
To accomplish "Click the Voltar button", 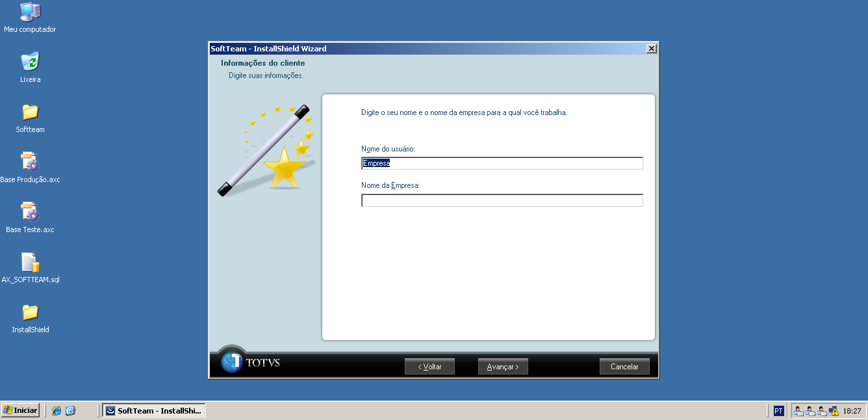I will 429,367.
